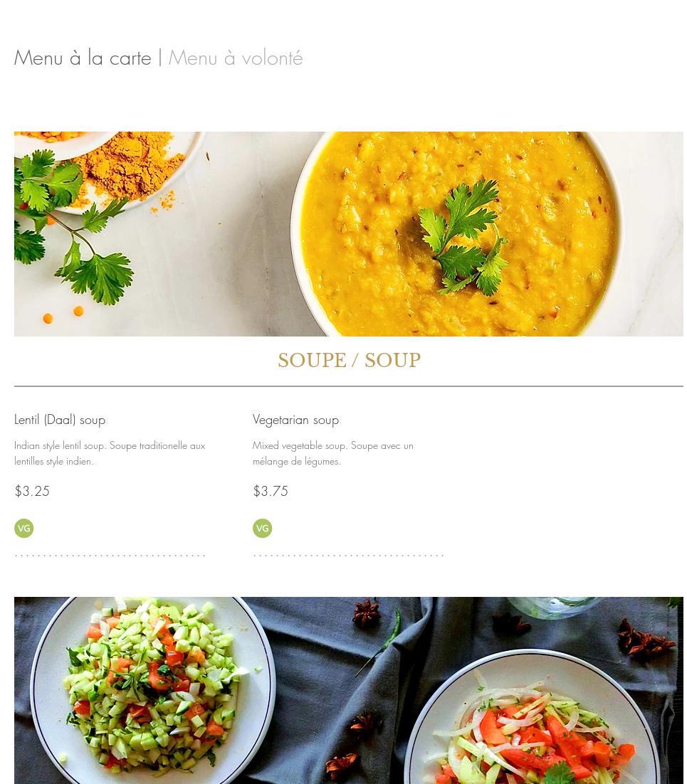Open the tomato and onion salad plate image
This screenshot has width=687, height=784.
531,718
